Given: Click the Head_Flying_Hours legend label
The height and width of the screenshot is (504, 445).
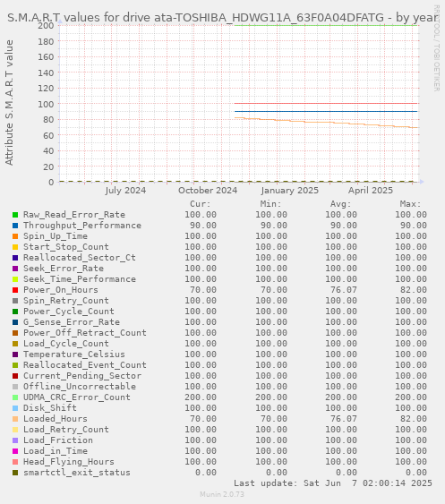Looking at the screenshot, I should pyautogui.click(x=69, y=462).
